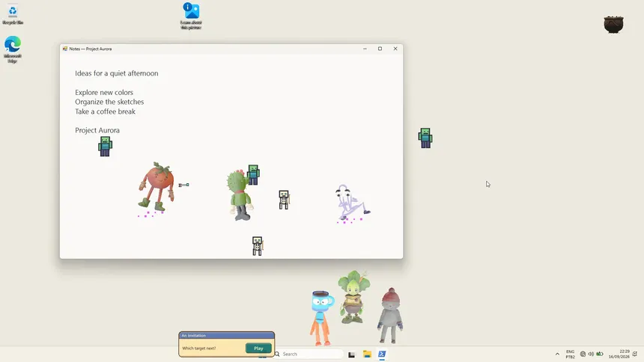The height and width of the screenshot is (362, 644).
Task: Open the Microsoft Edge desktop shortcut
Action: [x=13, y=49]
